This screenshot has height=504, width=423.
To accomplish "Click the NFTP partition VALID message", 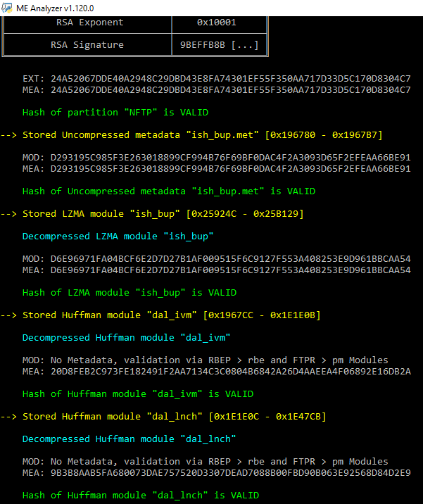I will 115,113.
